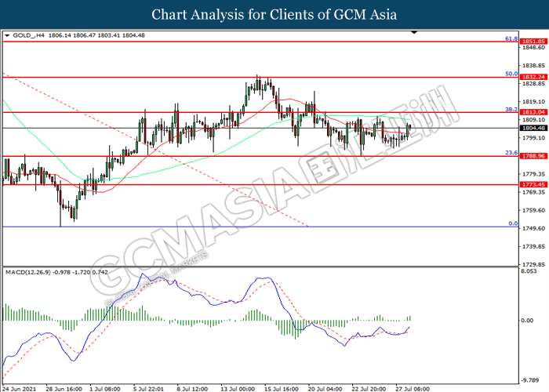This screenshot has width=549, height=392.
Task: Click the black 1804.48 current price tag
Action: [x=533, y=128]
